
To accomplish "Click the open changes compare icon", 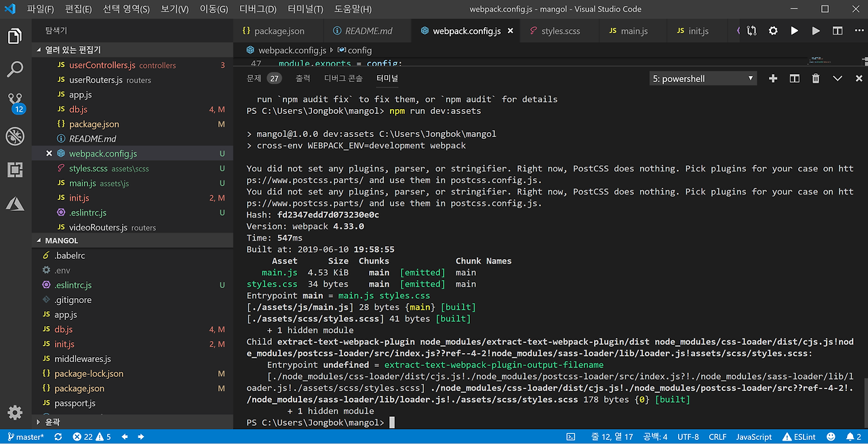I will (751, 31).
